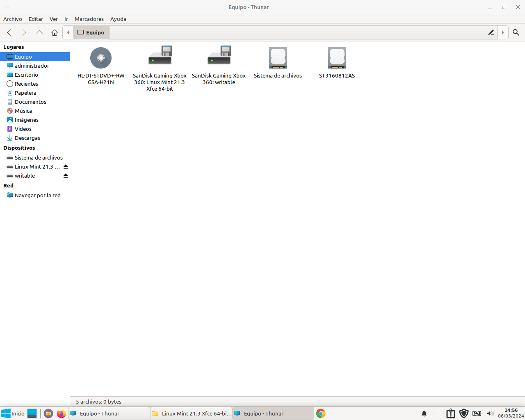
Task: Open administrador home in sidebar
Action: pos(35,66)
